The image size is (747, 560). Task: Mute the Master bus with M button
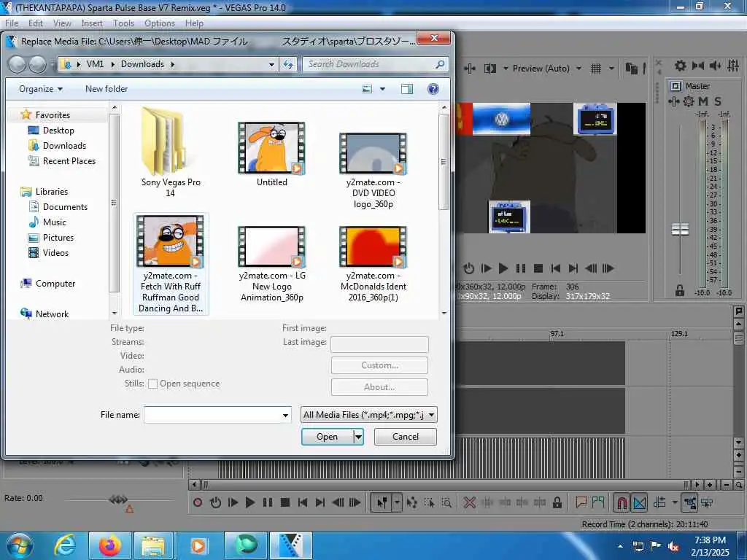click(703, 101)
